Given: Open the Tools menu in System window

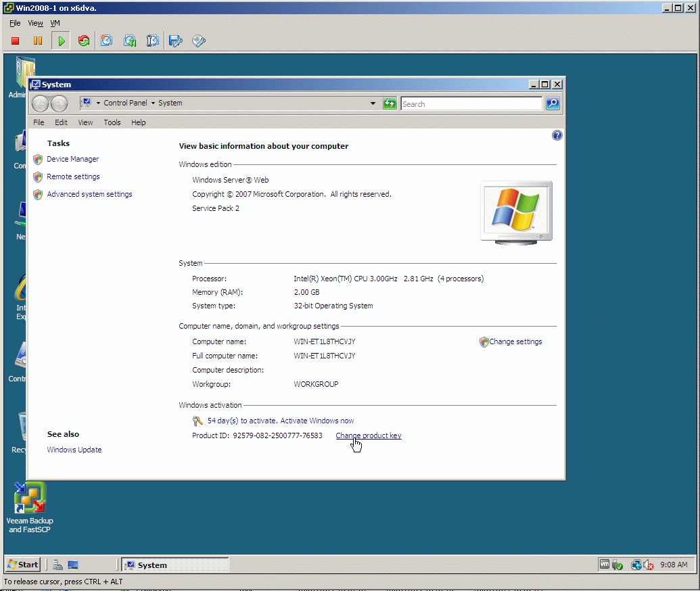Looking at the screenshot, I should coord(112,122).
